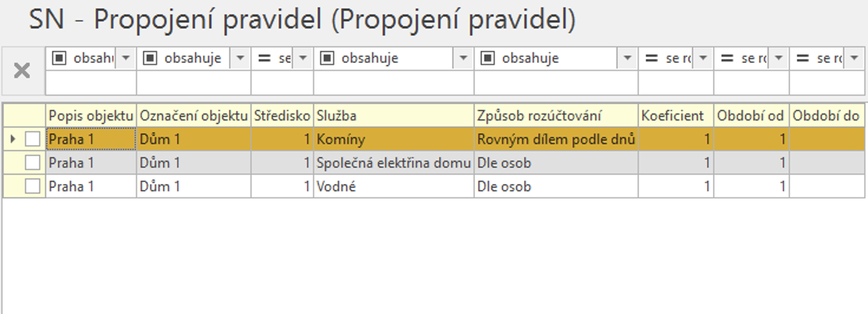Focus the Služba filter text field
Image resolution: width=868 pixels, height=314 pixels.
click(x=393, y=83)
